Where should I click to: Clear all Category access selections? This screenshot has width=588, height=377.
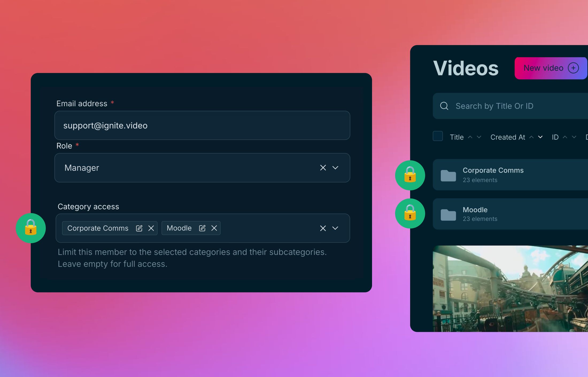[x=323, y=228]
